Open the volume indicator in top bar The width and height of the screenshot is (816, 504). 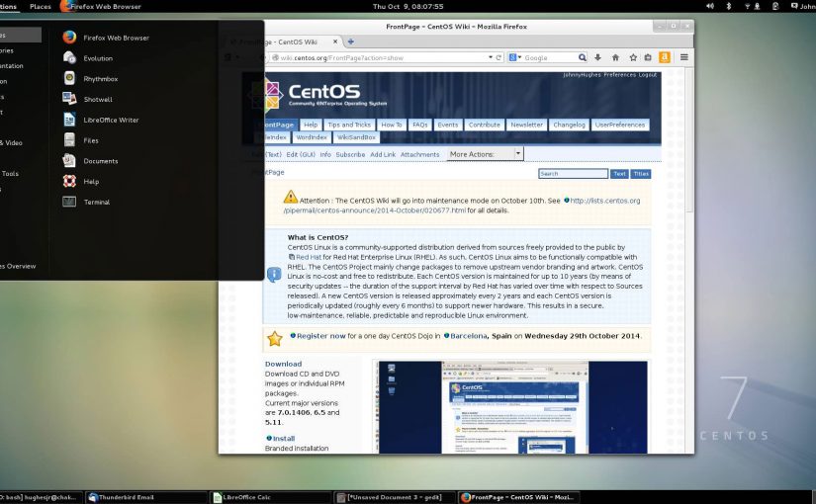pyautogui.click(x=710, y=6)
